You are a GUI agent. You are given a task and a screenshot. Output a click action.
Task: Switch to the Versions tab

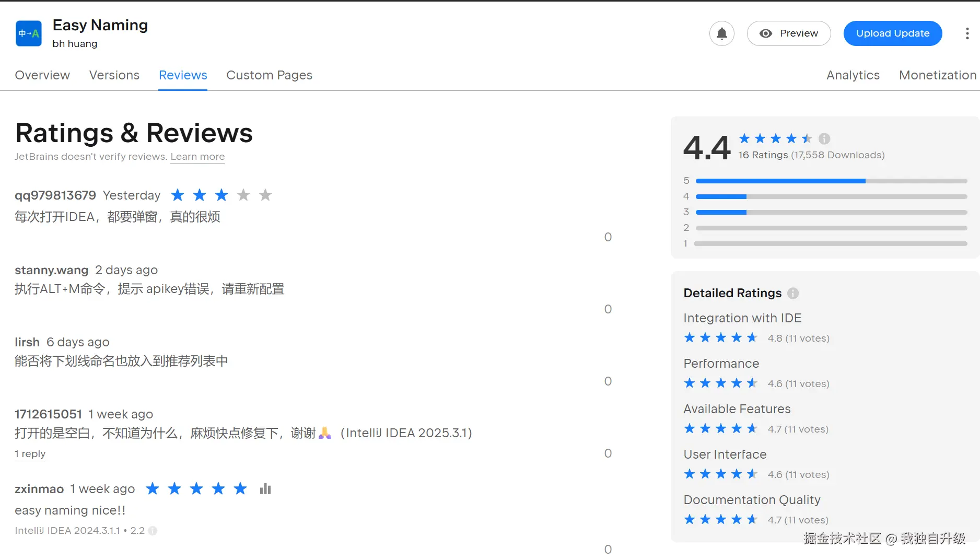tap(114, 75)
